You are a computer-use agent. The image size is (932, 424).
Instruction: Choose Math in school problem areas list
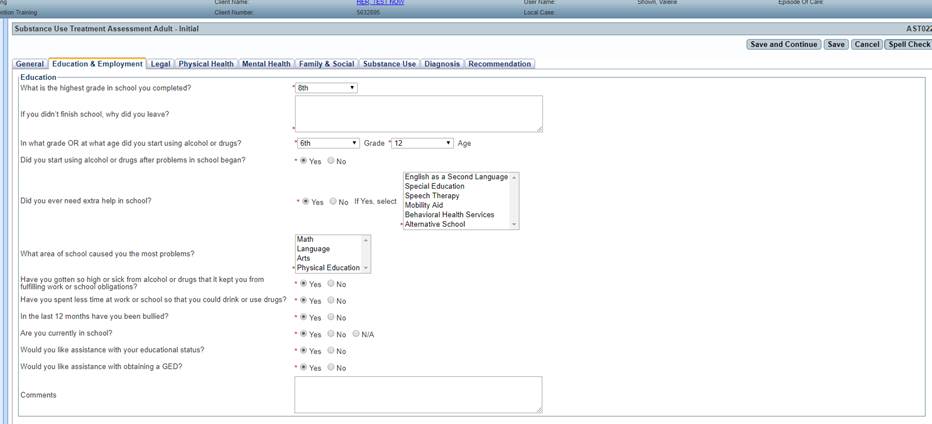tap(305, 239)
